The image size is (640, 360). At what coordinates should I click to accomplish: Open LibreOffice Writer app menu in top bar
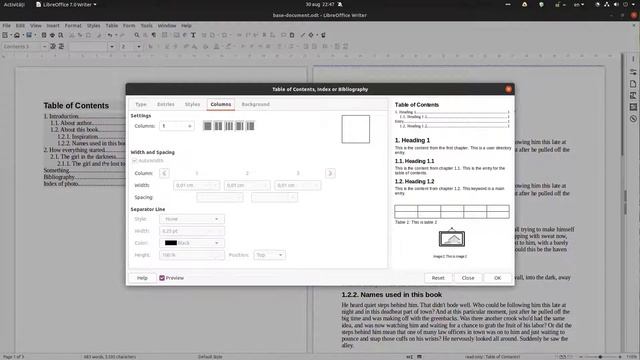[67, 4]
